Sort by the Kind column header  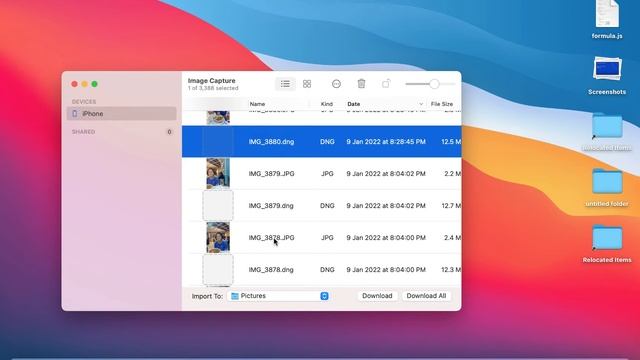coord(327,104)
